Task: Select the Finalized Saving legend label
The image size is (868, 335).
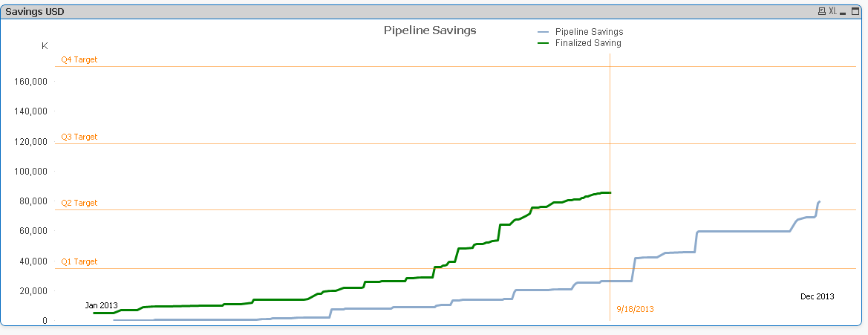Action: (588, 43)
